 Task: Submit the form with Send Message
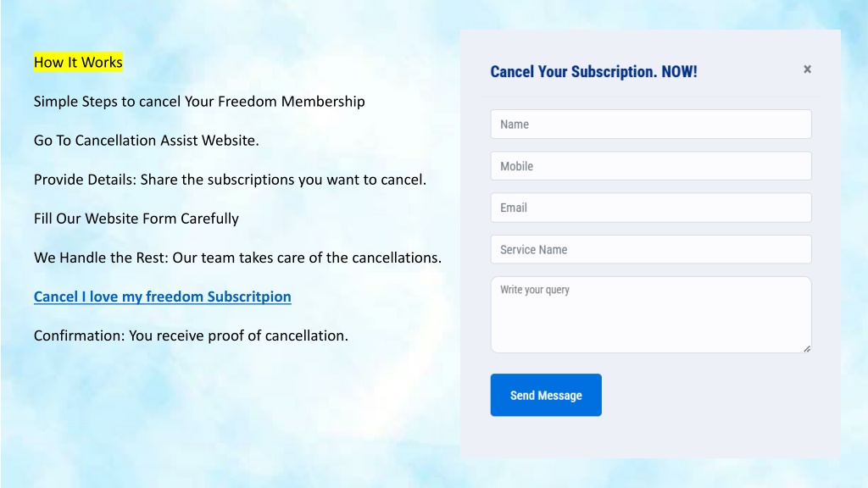[546, 395]
